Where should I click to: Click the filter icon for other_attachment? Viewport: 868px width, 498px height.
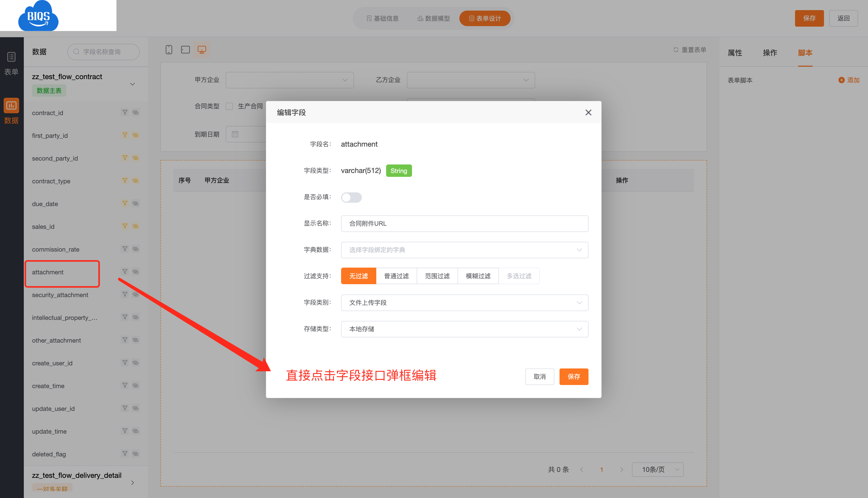click(125, 340)
